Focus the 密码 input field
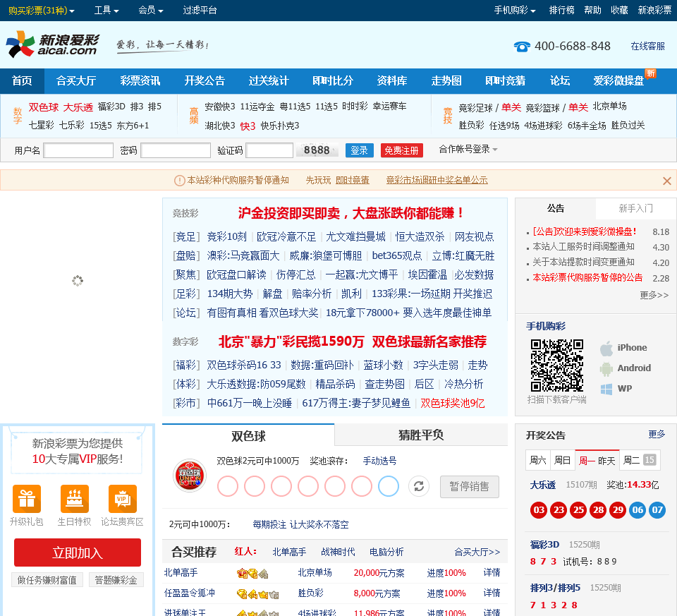Screen dimensions: 677x616 pyautogui.click(x=176, y=150)
